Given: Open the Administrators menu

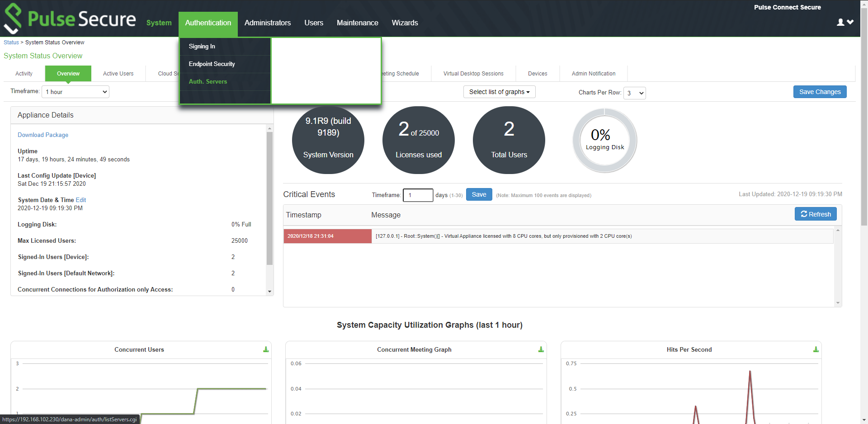Looking at the screenshot, I should [x=268, y=23].
